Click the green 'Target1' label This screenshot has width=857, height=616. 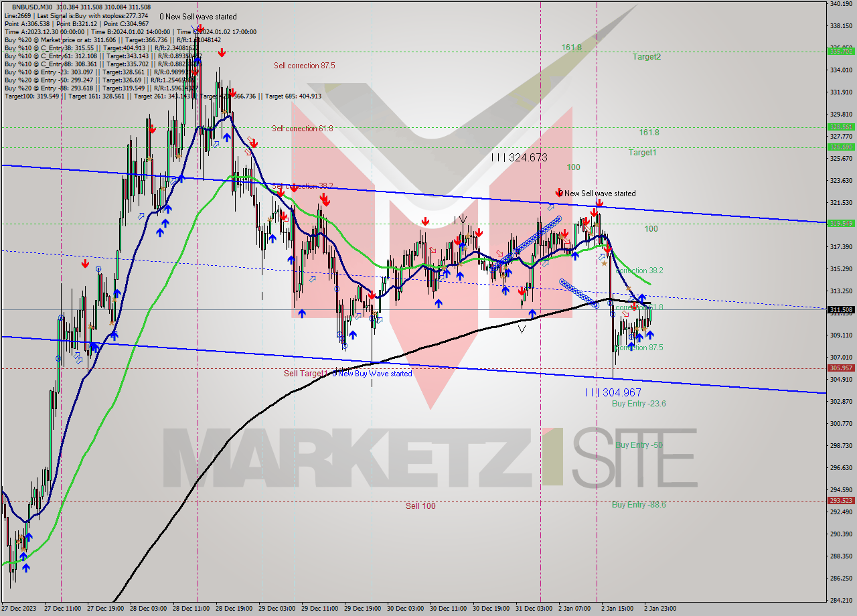(642, 153)
